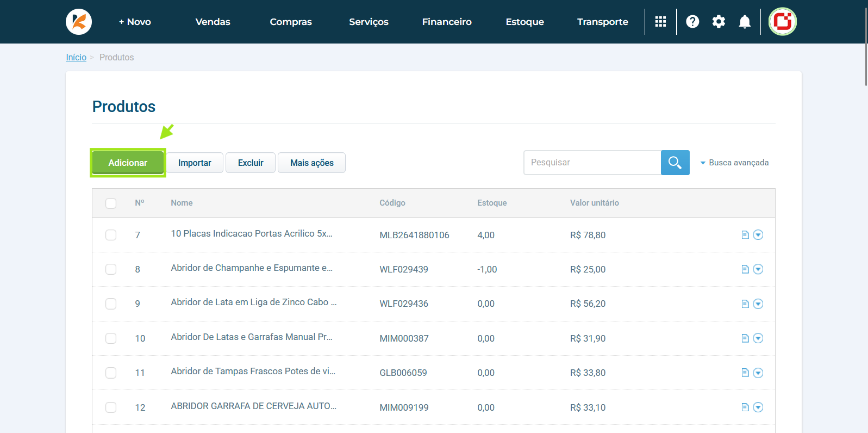Open the settings gear icon
Image resolution: width=868 pixels, height=433 pixels.
[719, 22]
